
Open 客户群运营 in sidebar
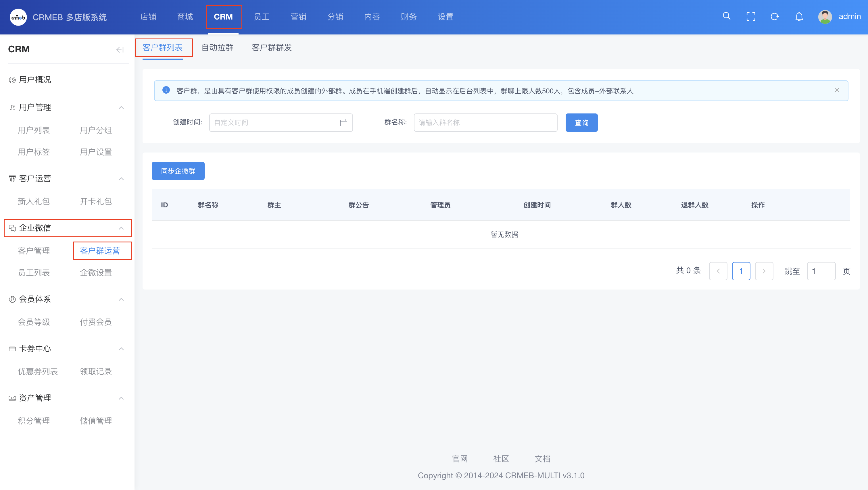100,251
